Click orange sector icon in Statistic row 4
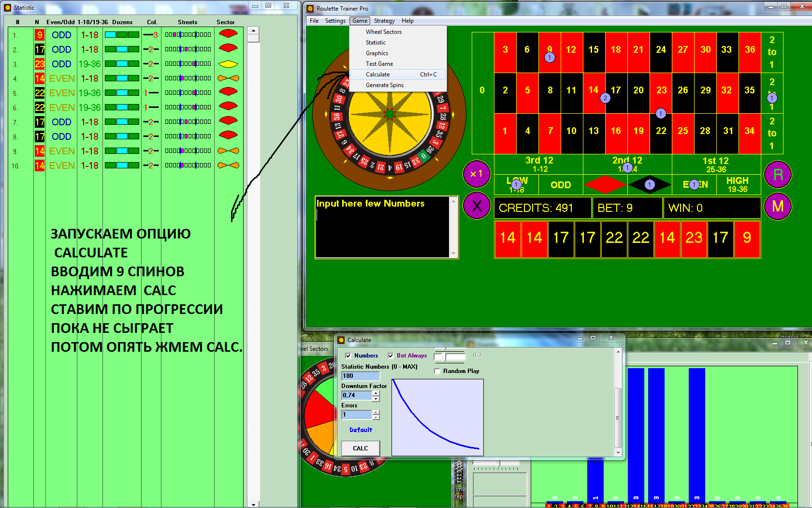The width and height of the screenshot is (812, 508). pyautogui.click(x=229, y=78)
